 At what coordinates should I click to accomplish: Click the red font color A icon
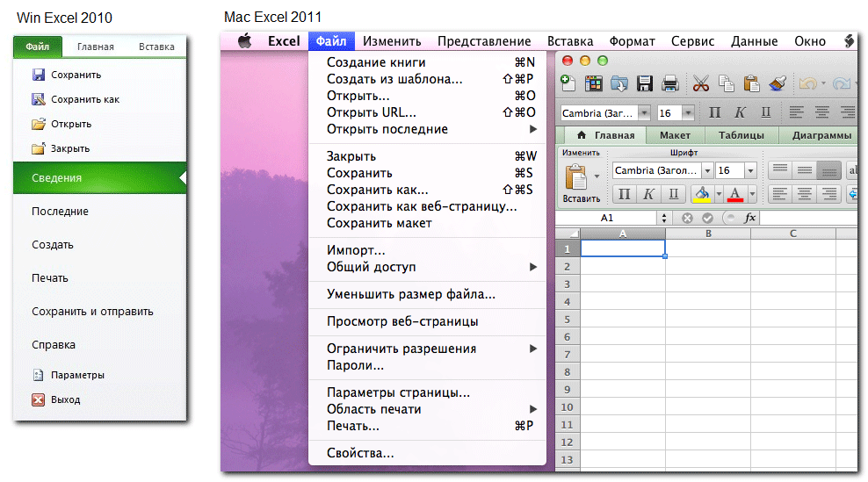(x=735, y=194)
